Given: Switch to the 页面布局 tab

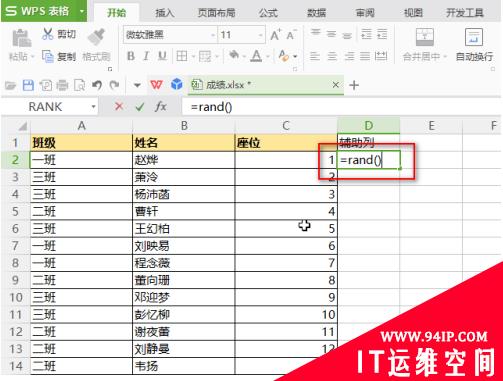Looking at the screenshot, I should [217, 13].
